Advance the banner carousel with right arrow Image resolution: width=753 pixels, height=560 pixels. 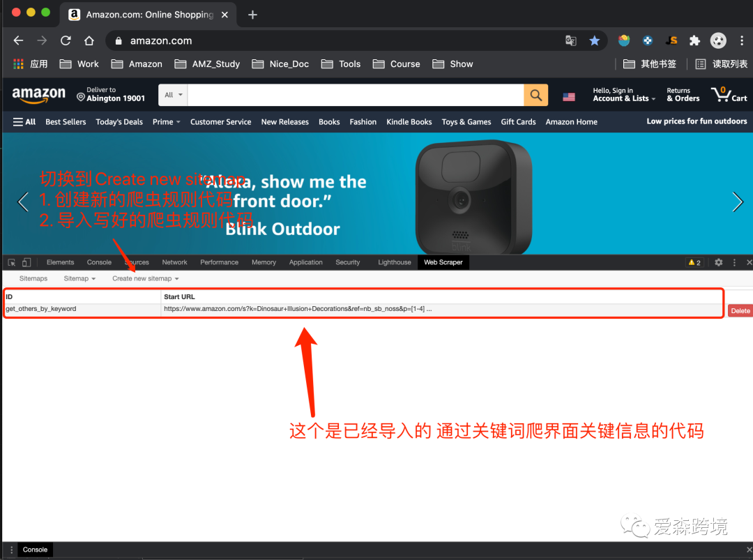click(738, 202)
